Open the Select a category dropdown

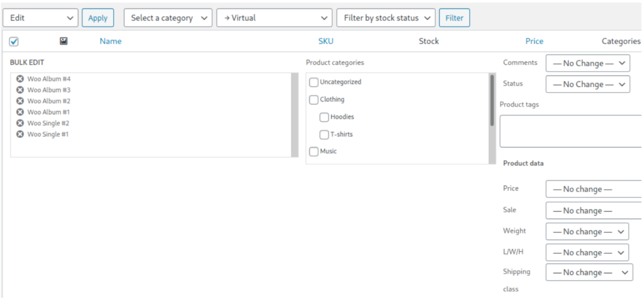[168, 18]
